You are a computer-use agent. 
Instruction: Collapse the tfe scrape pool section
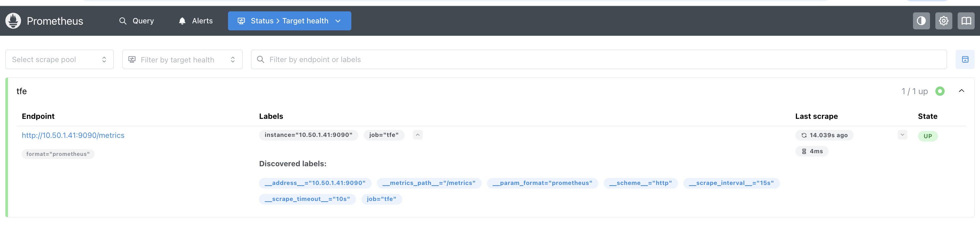coord(961,91)
